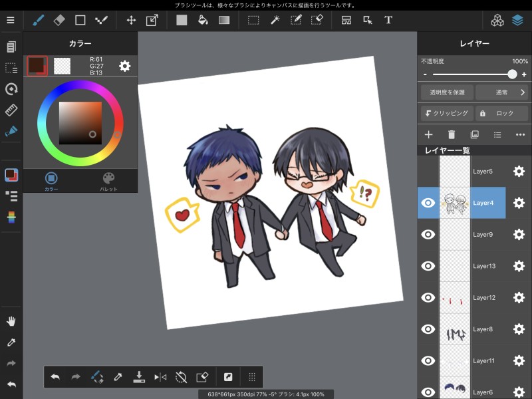532x399 pixels.
Task: Toggle visibility of Layer12
Action: [x=428, y=297]
